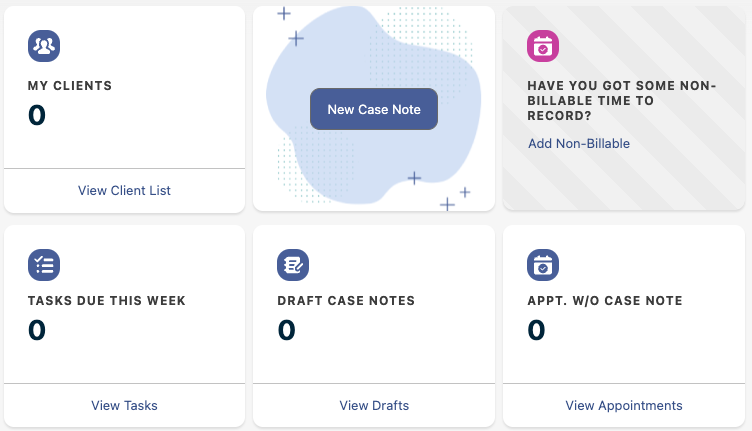752x431 pixels.
Task: Click the Draft Case Notes icon
Action: tap(293, 264)
